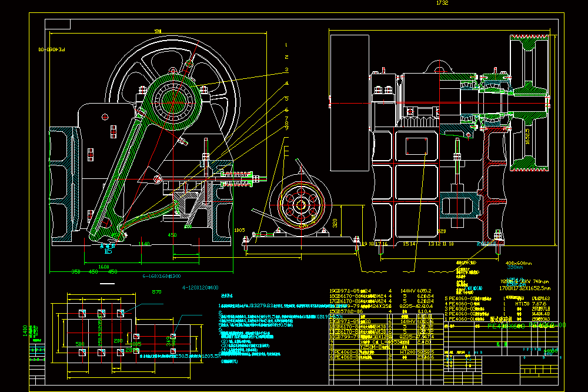Screen dimensions: 588x392
Task: Click the mirrored PE4060-00 drawing number label
Action: tap(51, 49)
